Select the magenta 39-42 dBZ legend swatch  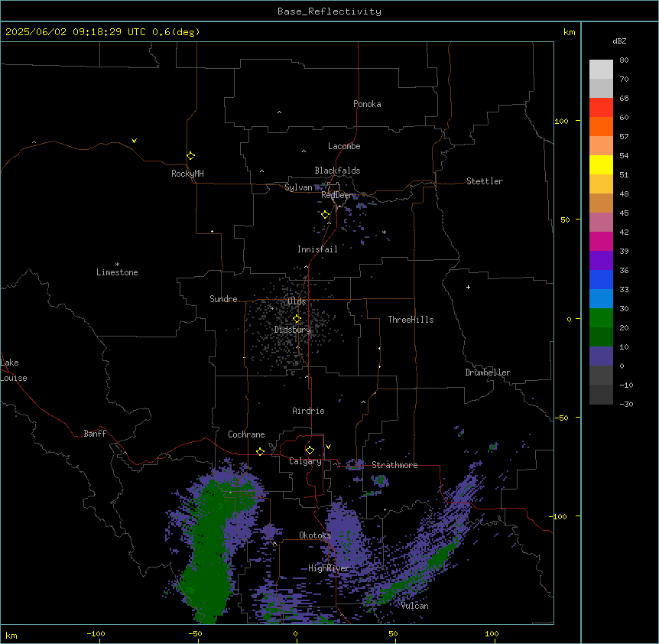pos(601,241)
